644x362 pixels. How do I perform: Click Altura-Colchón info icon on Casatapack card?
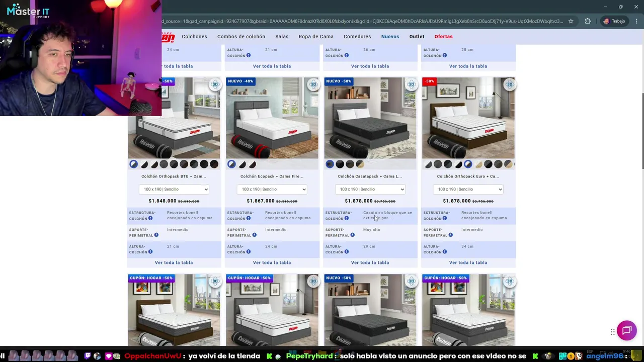pyautogui.click(x=346, y=251)
